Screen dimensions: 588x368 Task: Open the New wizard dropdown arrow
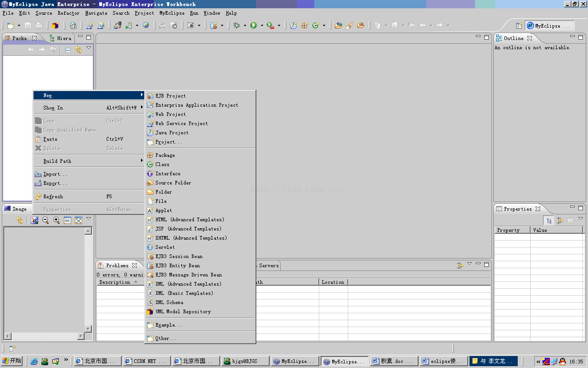click(19, 26)
